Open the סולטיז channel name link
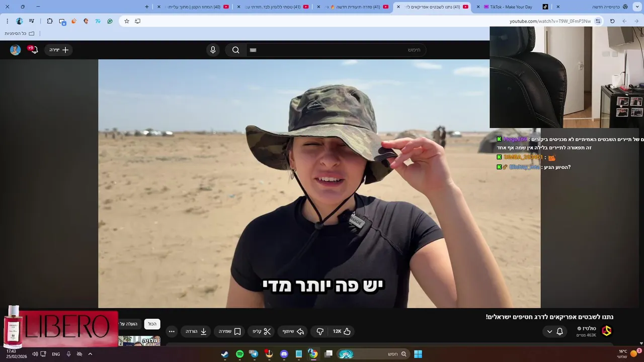The width and height of the screenshot is (644, 362). (x=589, y=328)
